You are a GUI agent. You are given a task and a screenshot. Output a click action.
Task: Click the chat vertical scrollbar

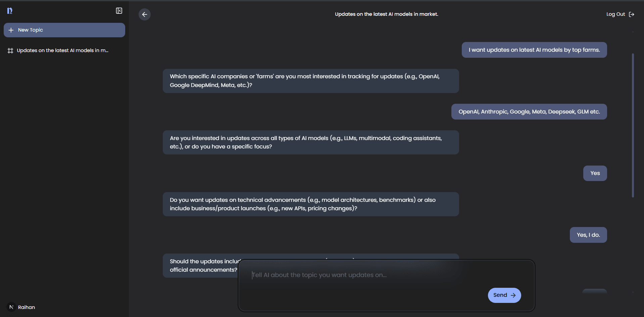tap(633, 125)
